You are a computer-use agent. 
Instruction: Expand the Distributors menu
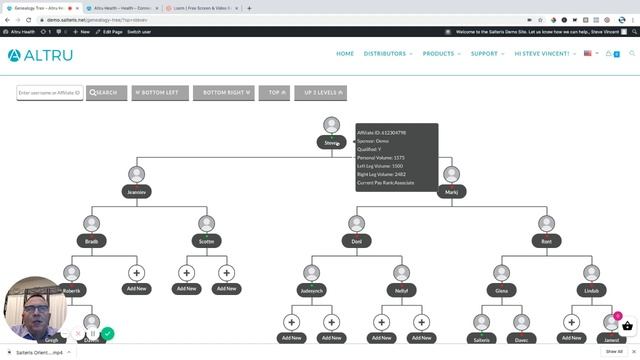pos(388,53)
